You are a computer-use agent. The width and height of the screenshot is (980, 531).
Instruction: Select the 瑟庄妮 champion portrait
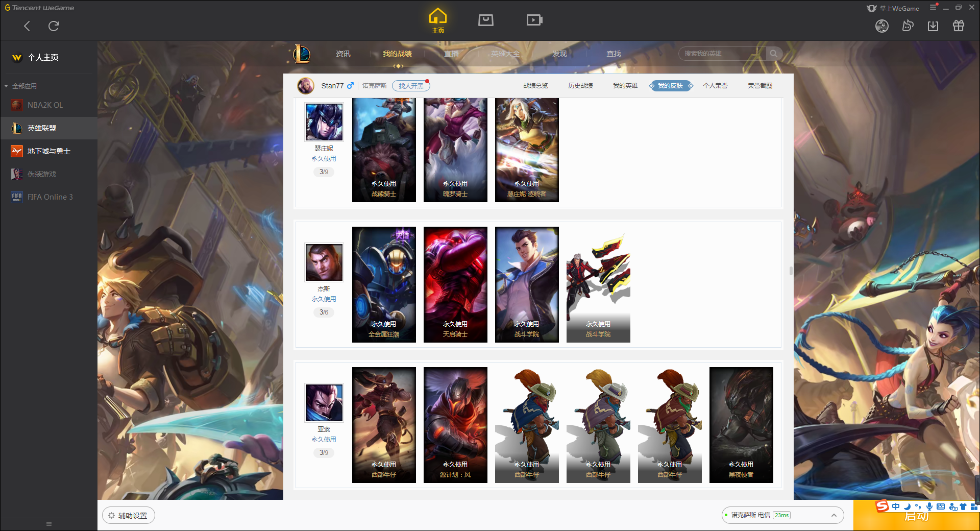tap(324, 122)
